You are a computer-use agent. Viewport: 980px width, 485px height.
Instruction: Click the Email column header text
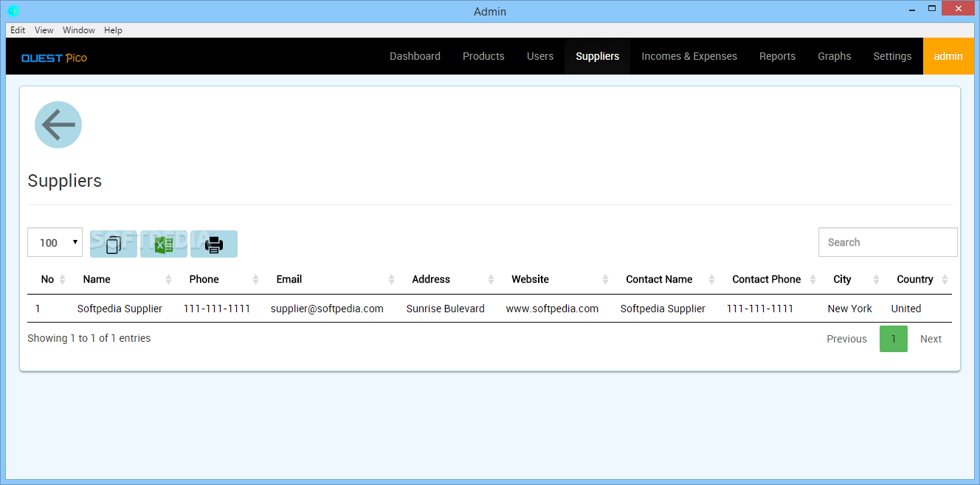click(289, 279)
